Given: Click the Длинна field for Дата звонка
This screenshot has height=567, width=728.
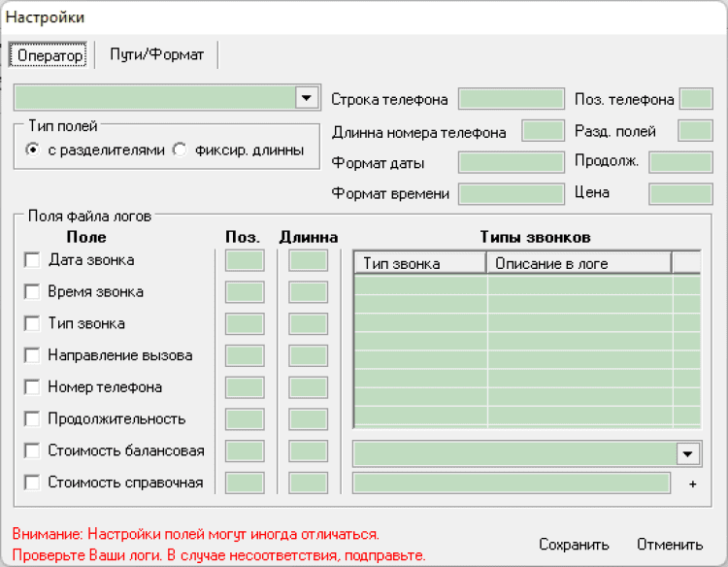Looking at the screenshot, I should tap(308, 260).
